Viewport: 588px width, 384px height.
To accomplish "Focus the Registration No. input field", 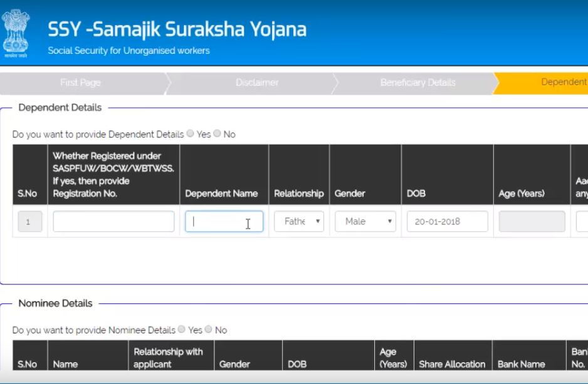I will coord(113,221).
